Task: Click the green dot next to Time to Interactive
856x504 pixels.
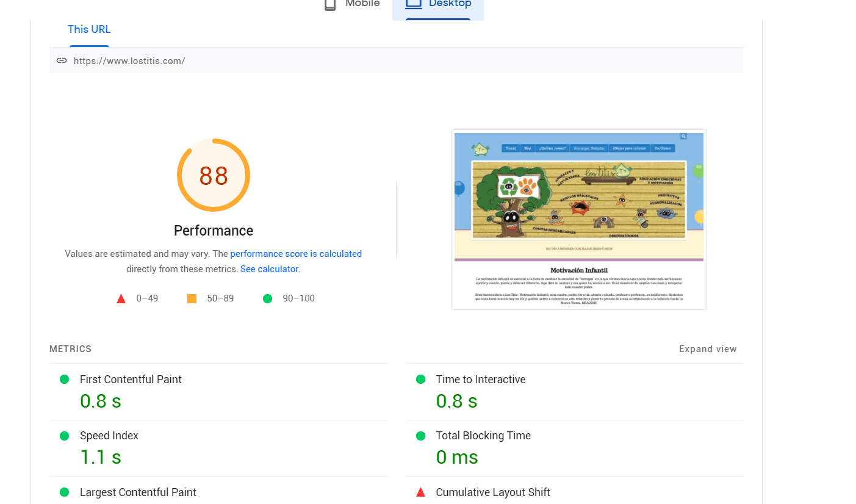Action: click(x=420, y=380)
